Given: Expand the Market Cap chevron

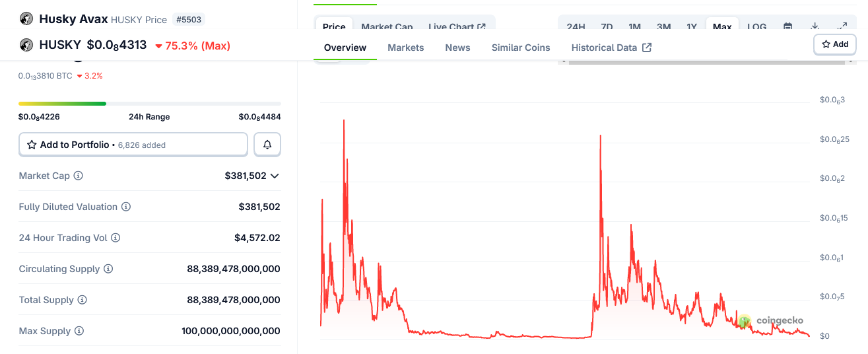Looking at the screenshot, I should pos(275,176).
